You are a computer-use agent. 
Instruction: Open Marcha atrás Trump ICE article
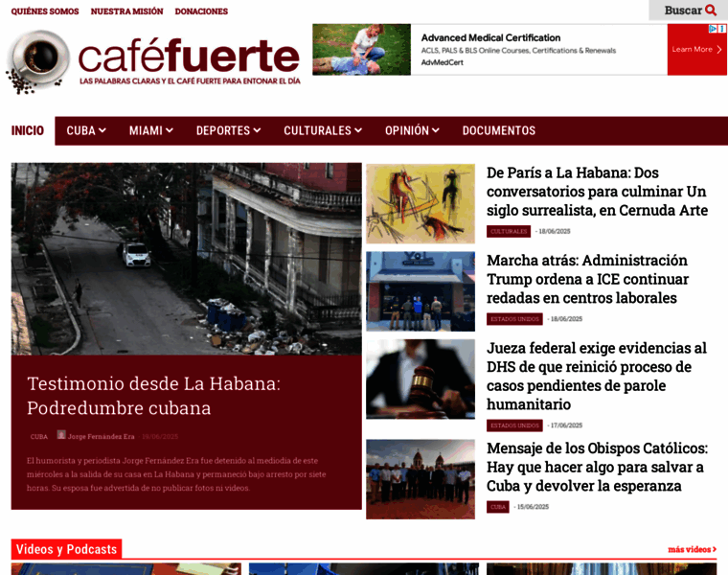(x=587, y=279)
